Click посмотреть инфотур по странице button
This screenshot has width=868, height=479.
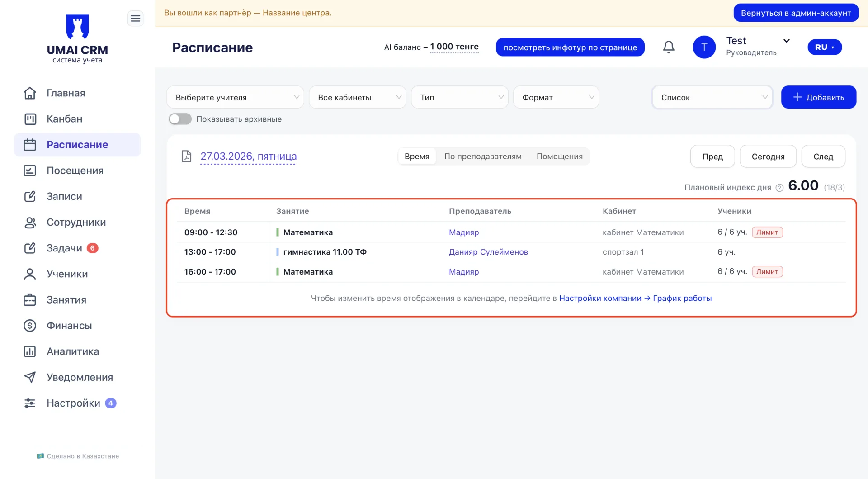tap(570, 47)
